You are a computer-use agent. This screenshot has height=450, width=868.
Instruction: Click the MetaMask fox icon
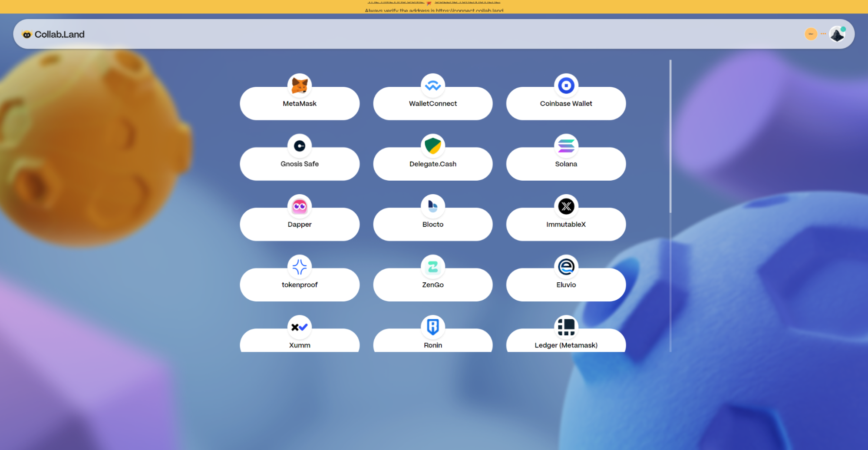pos(299,86)
